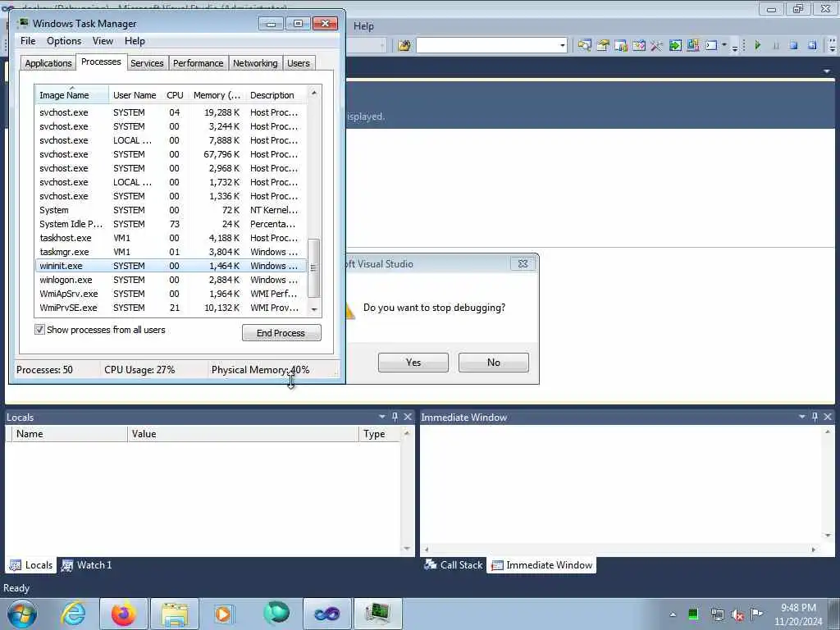Click the taskbar clock showing 9:48 PM
This screenshot has height=630, width=840.
point(797,614)
